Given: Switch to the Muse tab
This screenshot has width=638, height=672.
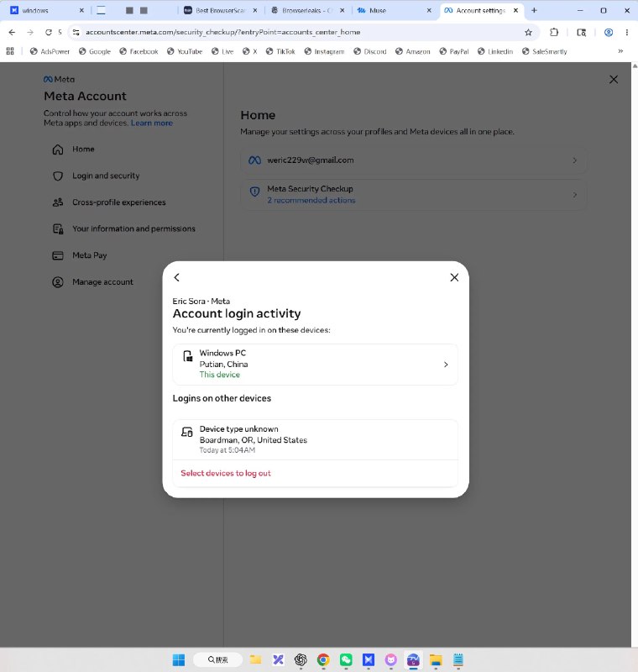Looking at the screenshot, I should pyautogui.click(x=394, y=10).
